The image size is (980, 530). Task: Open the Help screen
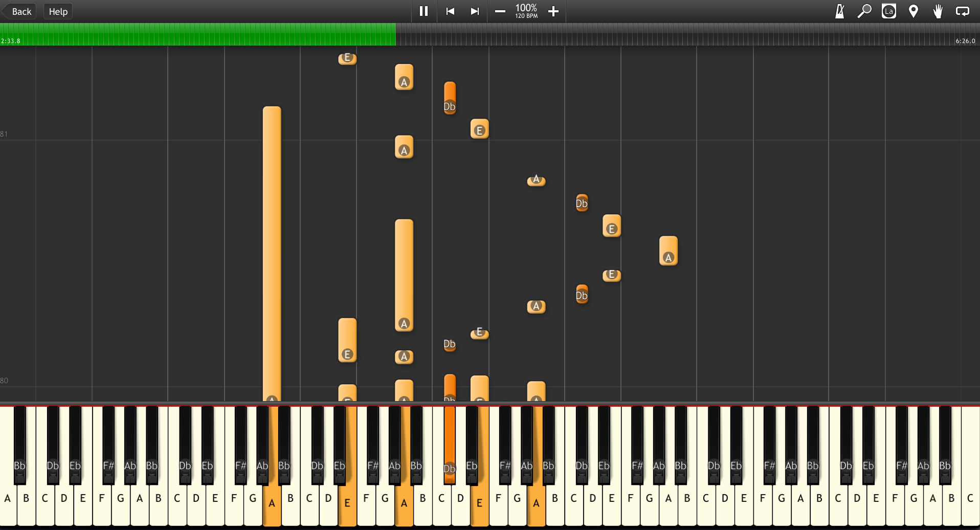(57, 11)
